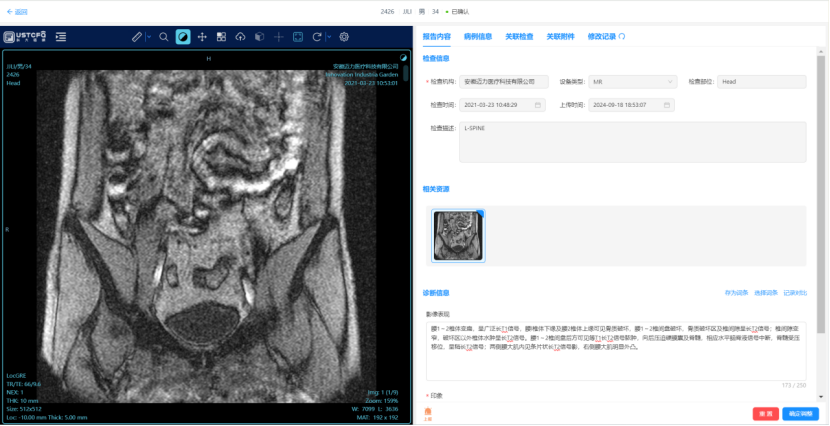
Task: Switch to the 病例信息 tab
Action: pos(477,36)
